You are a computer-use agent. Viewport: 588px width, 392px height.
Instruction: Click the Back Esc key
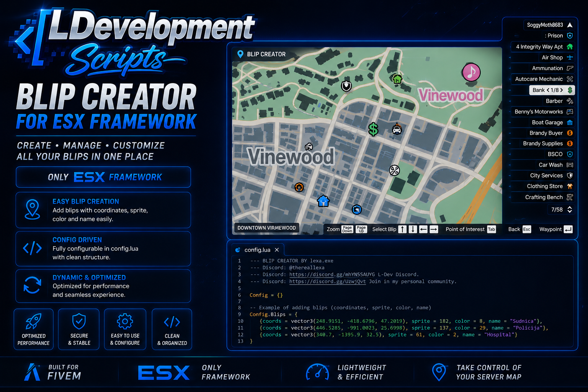(x=527, y=229)
